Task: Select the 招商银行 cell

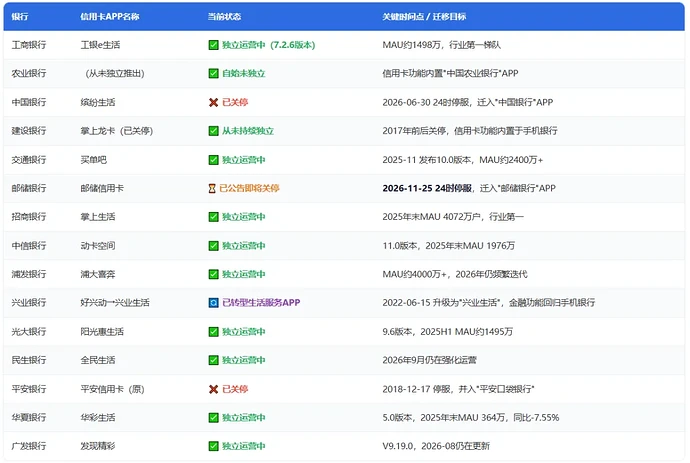Action: [29, 217]
